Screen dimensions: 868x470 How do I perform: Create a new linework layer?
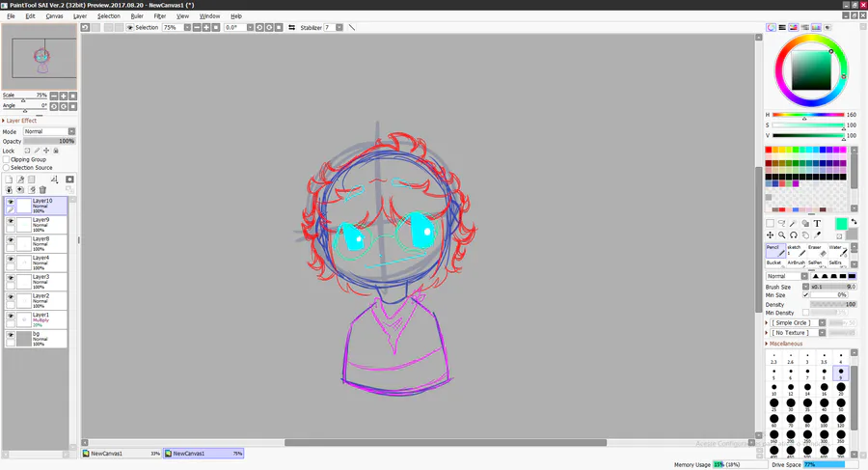point(20,180)
